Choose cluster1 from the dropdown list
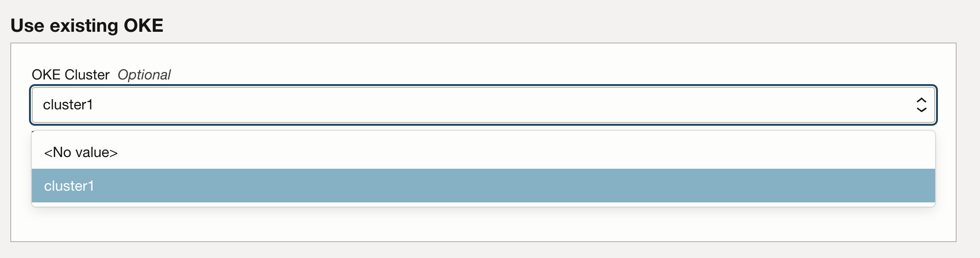This screenshot has width=980, height=258. click(69, 186)
